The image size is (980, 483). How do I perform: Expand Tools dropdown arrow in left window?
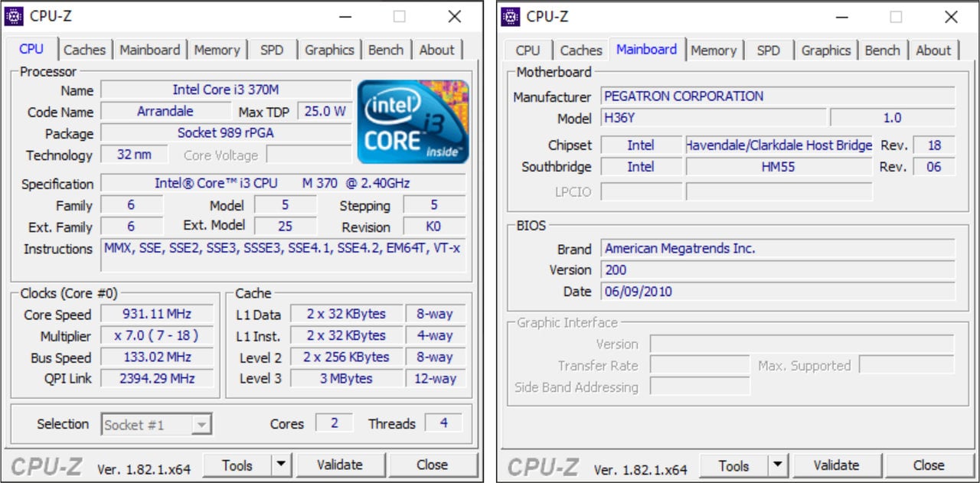click(x=281, y=465)
